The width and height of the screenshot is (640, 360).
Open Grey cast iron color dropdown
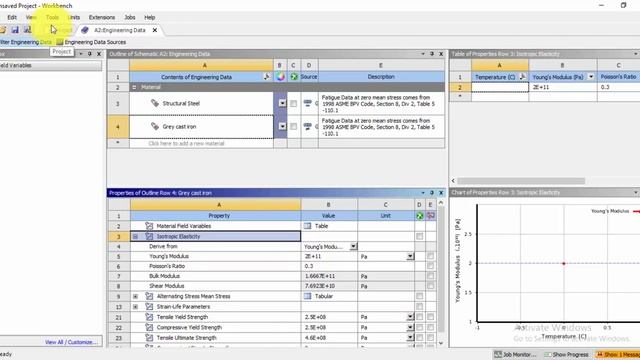pos(282,127)
